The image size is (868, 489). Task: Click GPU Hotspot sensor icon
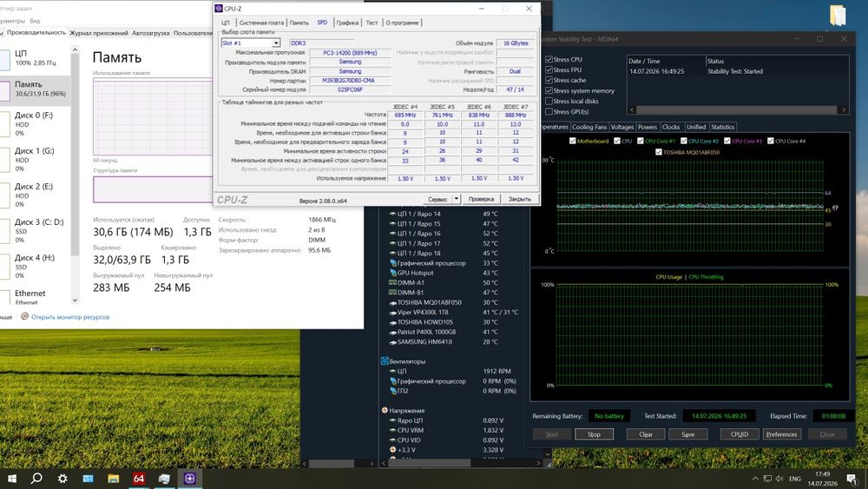(392, 273)
